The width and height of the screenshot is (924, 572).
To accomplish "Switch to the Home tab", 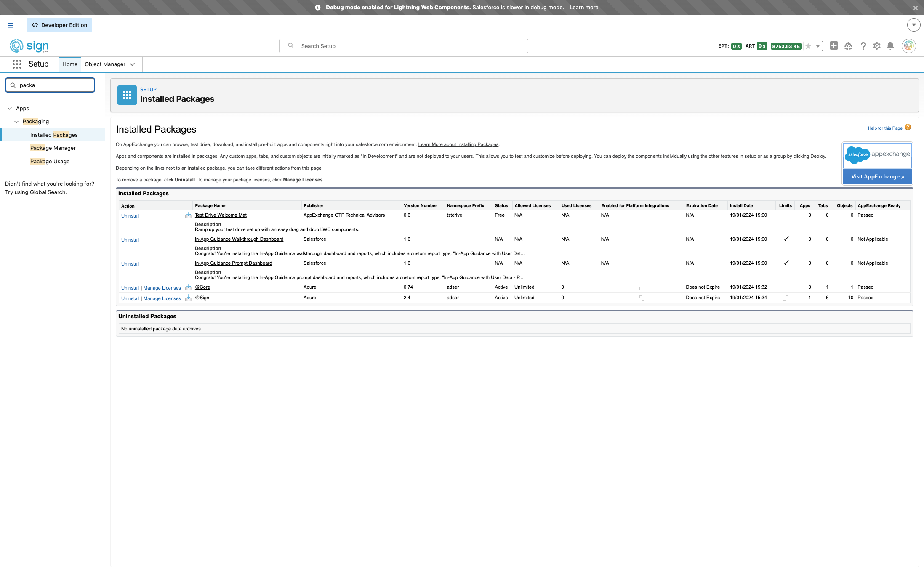I will [70, 64].
